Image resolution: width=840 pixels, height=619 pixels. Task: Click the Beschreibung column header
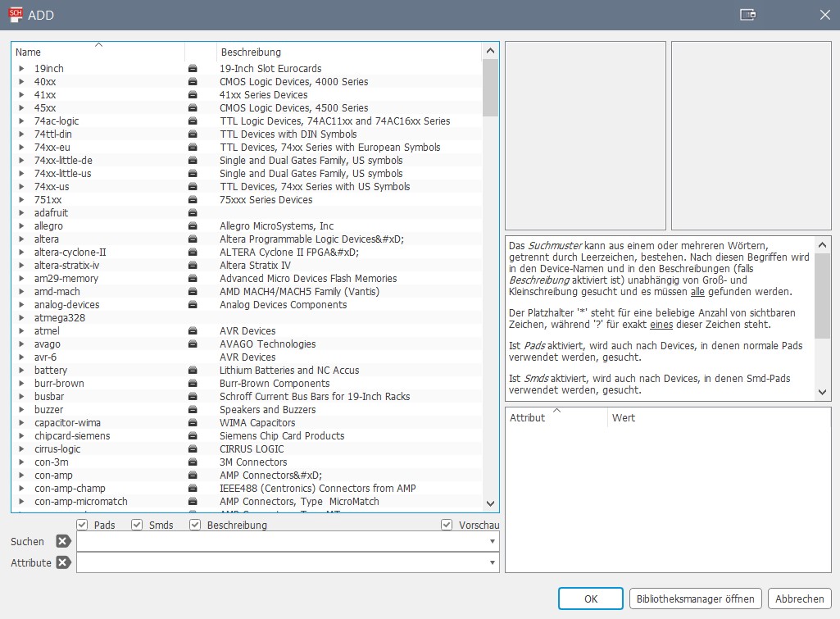[349, 52]
